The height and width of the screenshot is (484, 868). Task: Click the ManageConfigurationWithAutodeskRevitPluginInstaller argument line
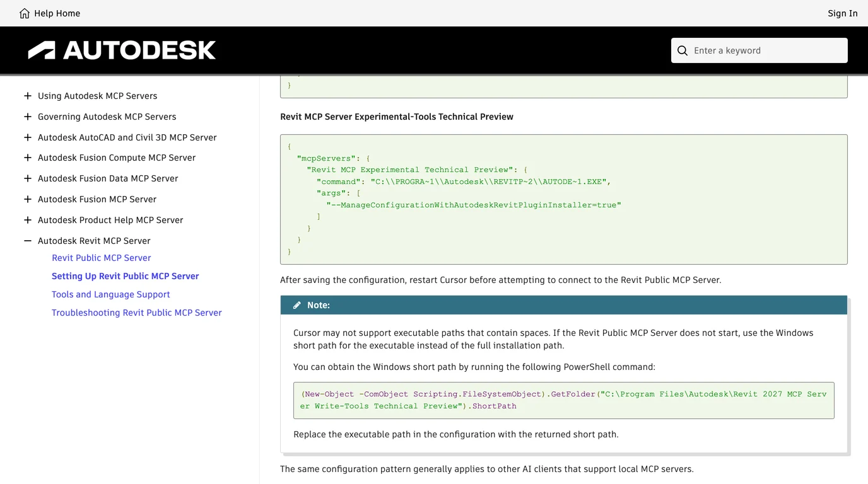click(474, 205)
